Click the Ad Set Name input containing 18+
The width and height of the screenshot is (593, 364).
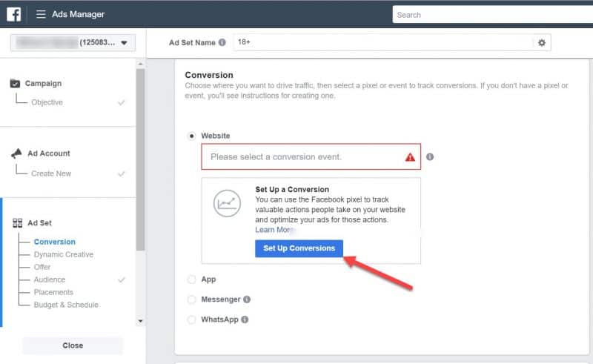[382, 42]
